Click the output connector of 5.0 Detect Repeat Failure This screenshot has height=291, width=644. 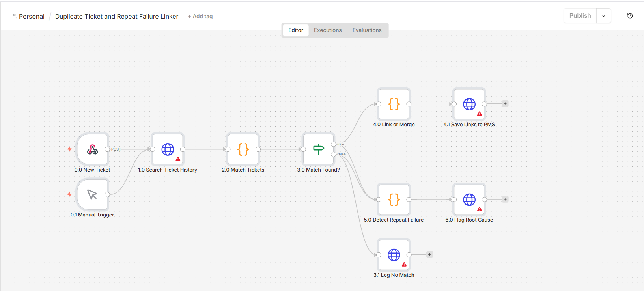click(x=409, y=200)
